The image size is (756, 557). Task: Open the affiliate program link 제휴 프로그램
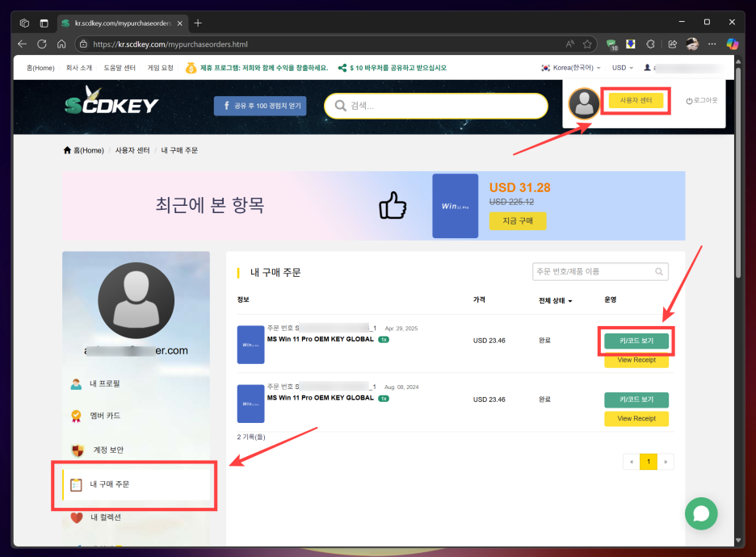[x=257, y=68]
